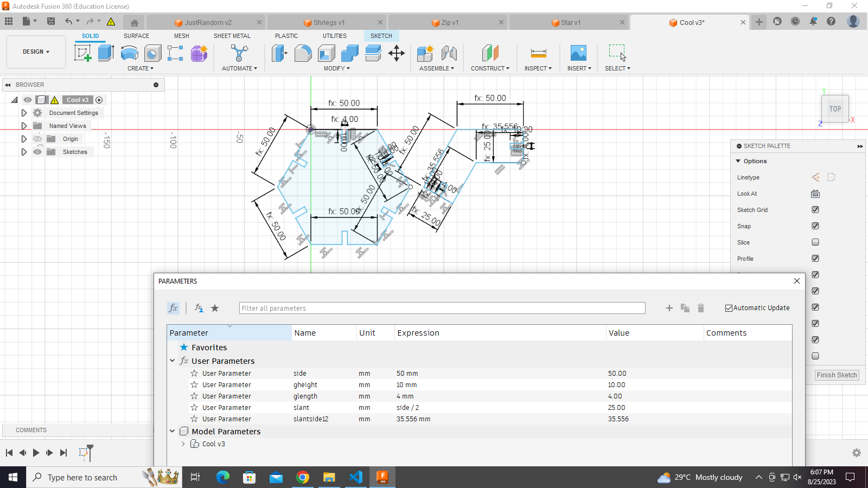Open the DESIGN workspace dropdown
This screenshot has width=868, height=488.
pos(36,52)
